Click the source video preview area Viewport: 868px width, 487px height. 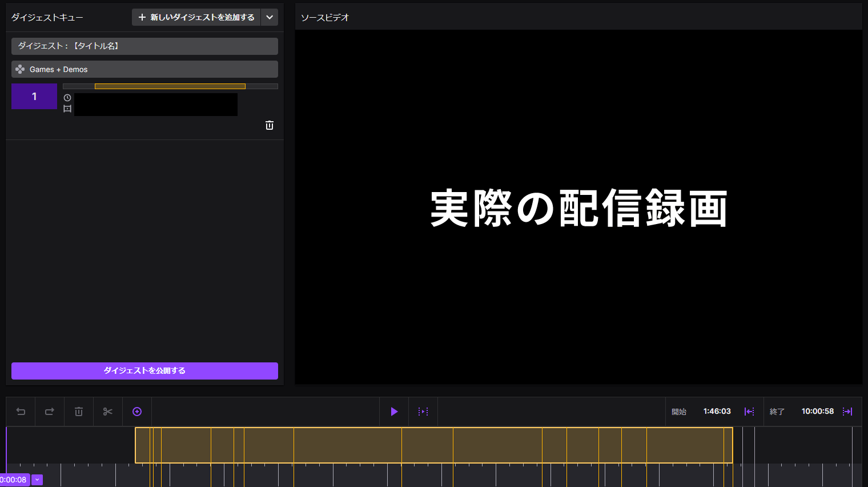[578, 207]
